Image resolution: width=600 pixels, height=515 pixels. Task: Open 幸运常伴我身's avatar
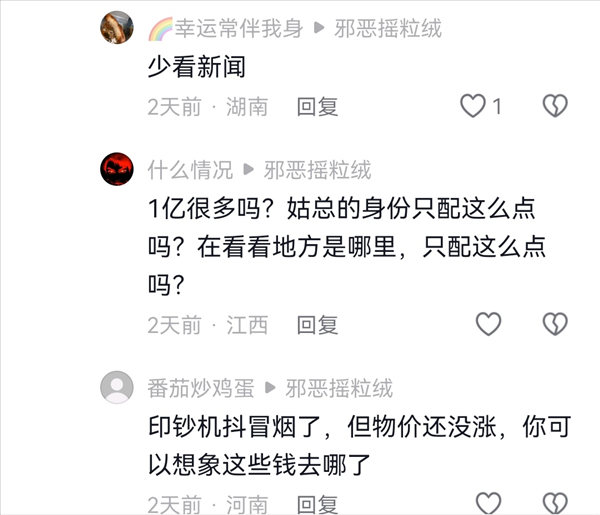pyautogui.click(x=117, y=28)
